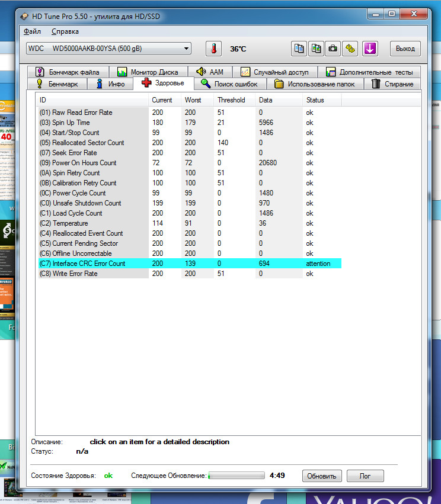Open the options gear icon
Image resolution: width=441 pixels, height=504 pixels.
point(350,49)
